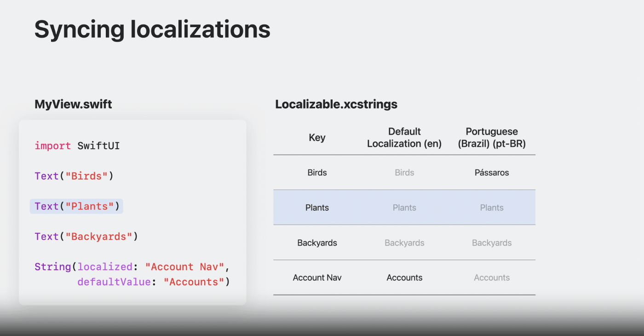Select the highlighted Text("Plants") code line
This screenshot has width=644, height=336.
[x=77, y=206]
